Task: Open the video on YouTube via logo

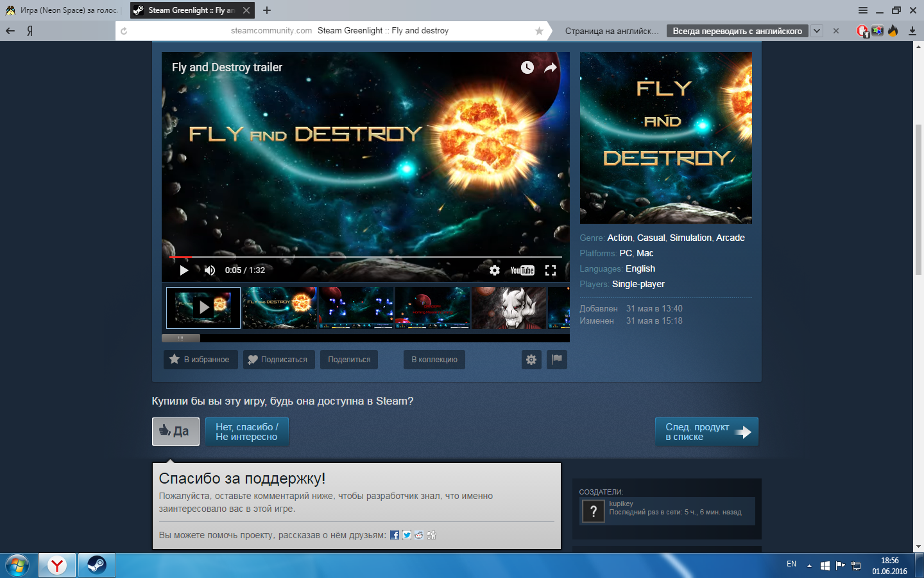Action: [522, 270]
